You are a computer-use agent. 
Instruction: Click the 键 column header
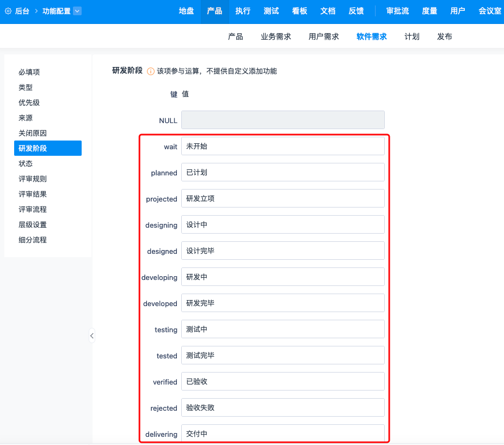click(x=174, y=94)
